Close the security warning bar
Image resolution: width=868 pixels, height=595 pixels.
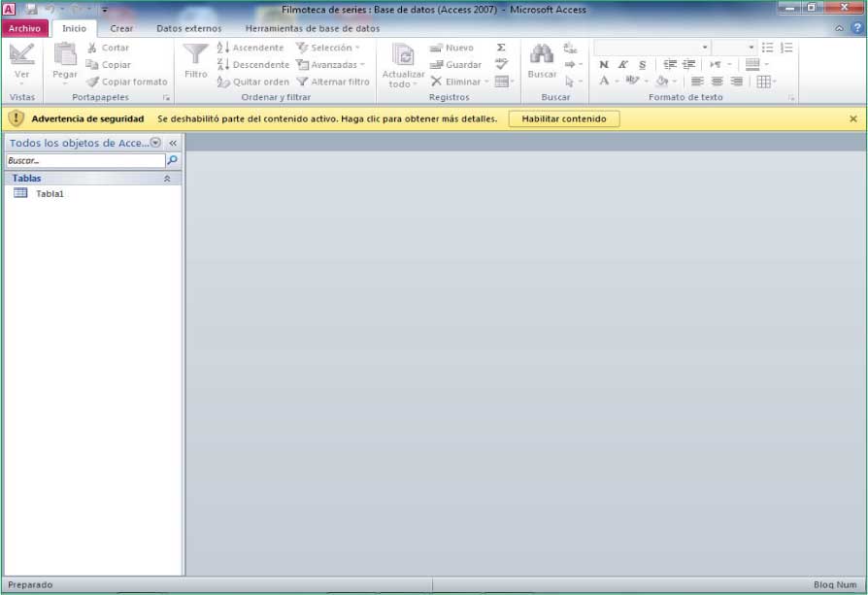(x=853, y=118)
